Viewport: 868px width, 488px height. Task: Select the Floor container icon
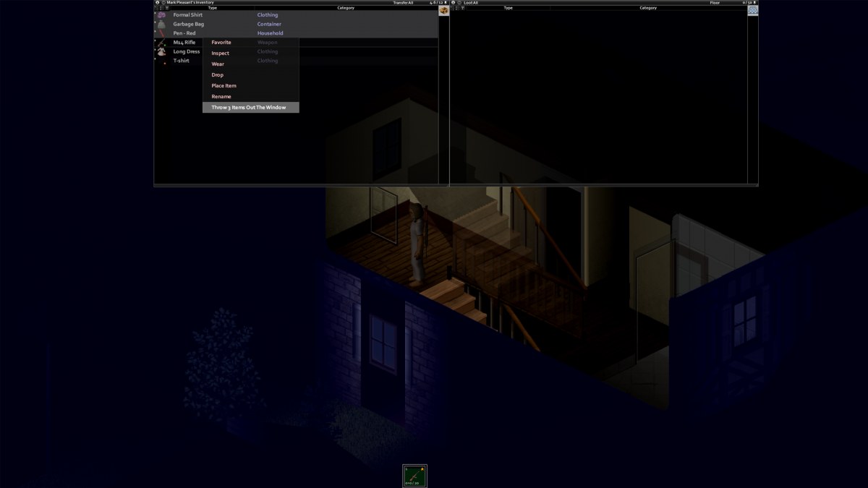753,11
